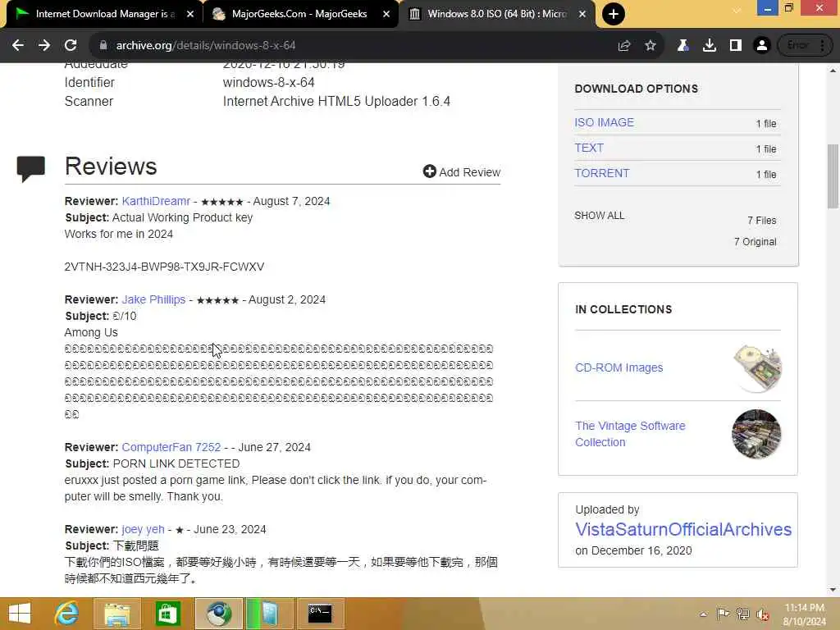Open reviewer KarthiDreamr profile
840x630 pixels.
pos(156,202)
